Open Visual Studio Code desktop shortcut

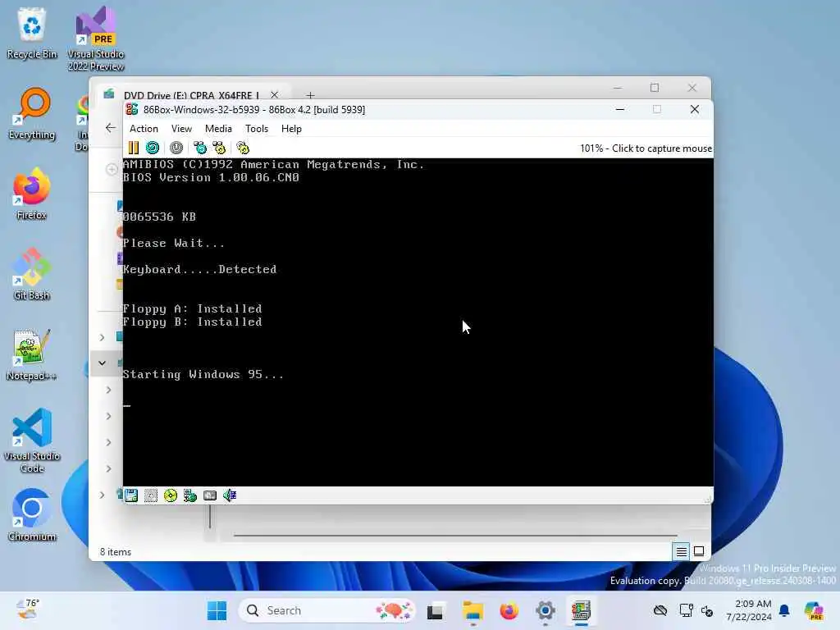32,441
